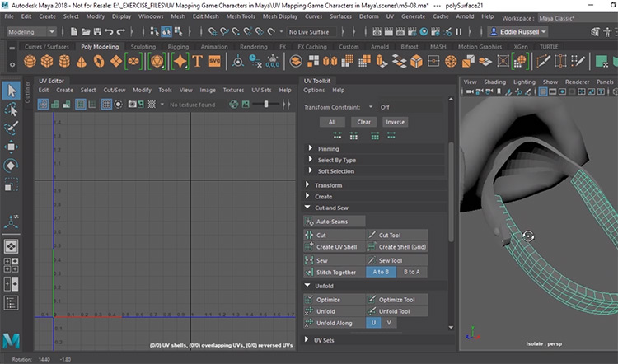Screen dimensions: 618x364
Task: Activate the Rotate tool in toolbox
Action: tap(11, 166)
